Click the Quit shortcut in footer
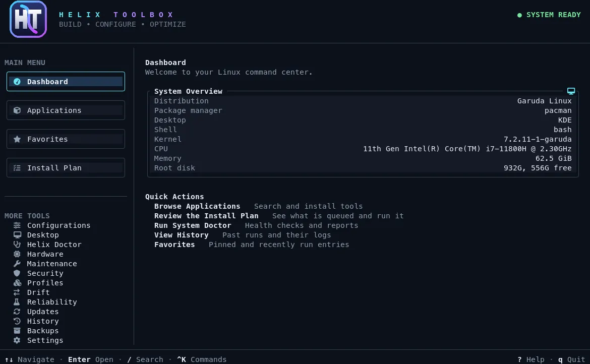This screenshot has width=590, height=364. (x=571, y=359)
